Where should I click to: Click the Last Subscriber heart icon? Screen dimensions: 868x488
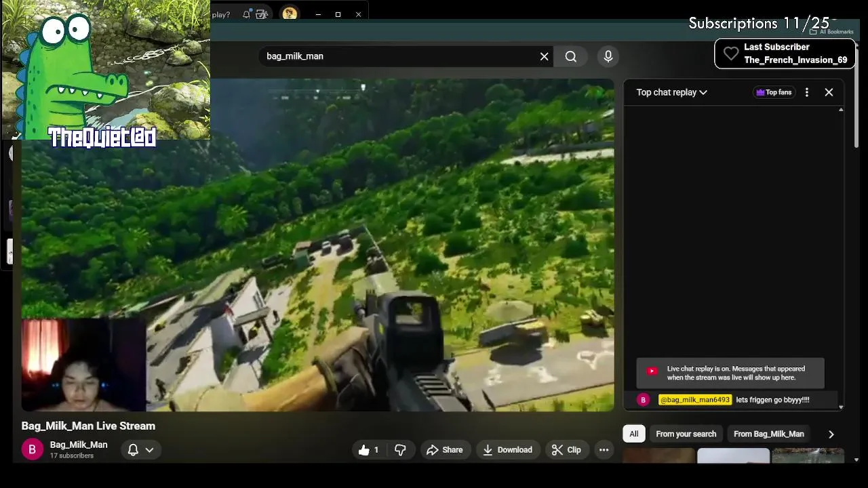730,54
